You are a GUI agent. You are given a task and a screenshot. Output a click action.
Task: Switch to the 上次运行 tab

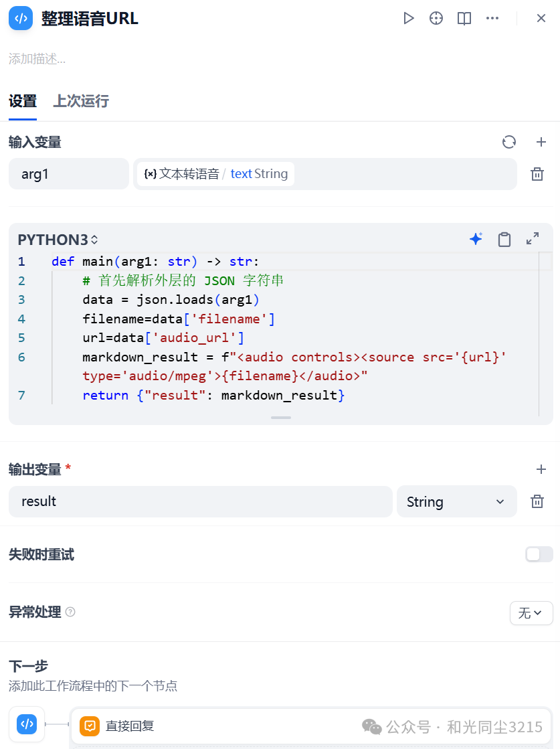(x=81, y=101)
